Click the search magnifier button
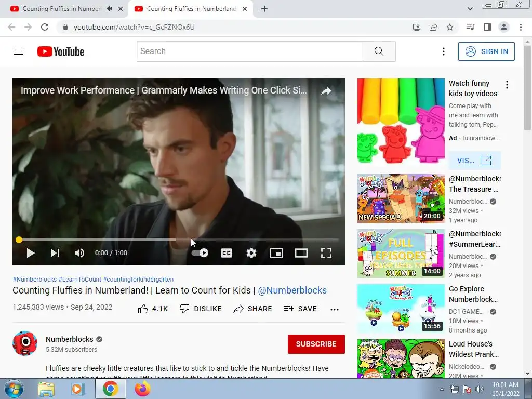The width and height of the screenshot is (532, 399). point(379,51)
